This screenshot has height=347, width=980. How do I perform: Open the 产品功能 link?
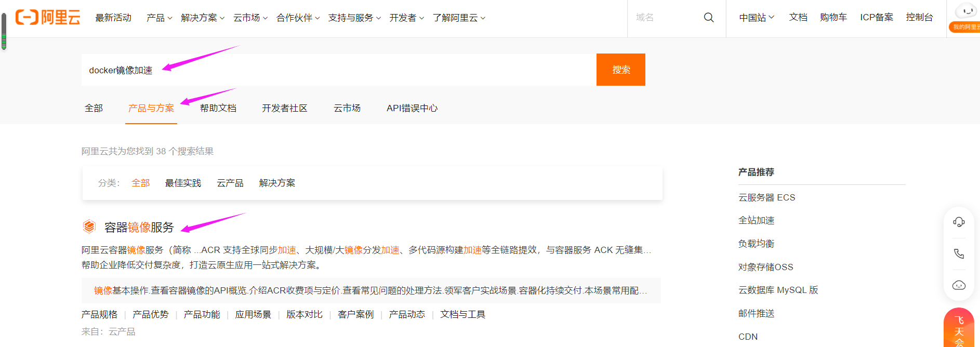[202, 314]
